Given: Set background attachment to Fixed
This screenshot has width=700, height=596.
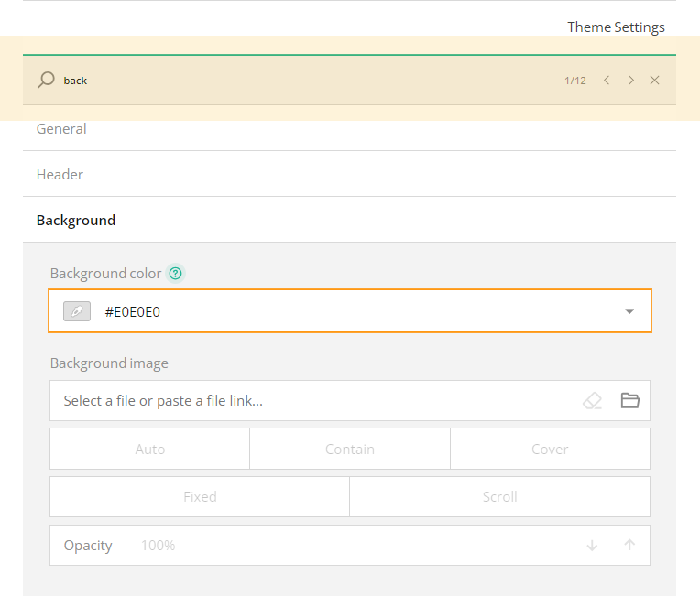Looking at the screenshot, I should pos(200,497).
